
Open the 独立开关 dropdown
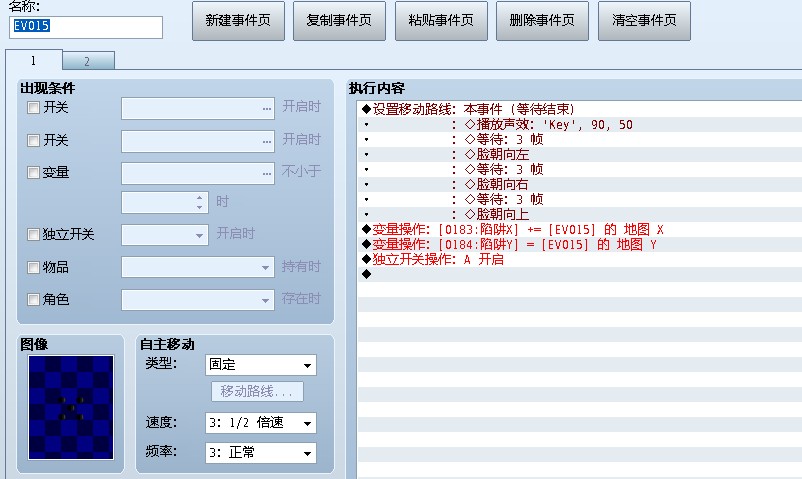tap(165, 235)
